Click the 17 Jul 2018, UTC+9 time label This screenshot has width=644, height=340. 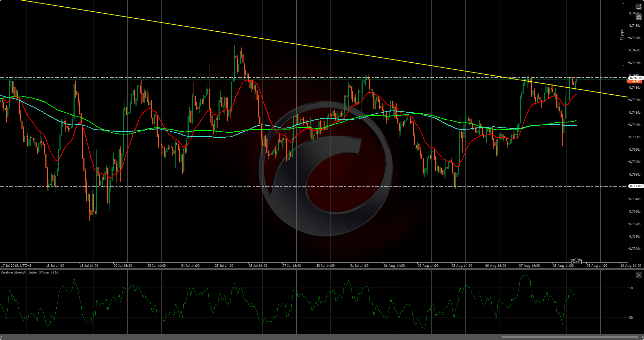click(16, 266)
